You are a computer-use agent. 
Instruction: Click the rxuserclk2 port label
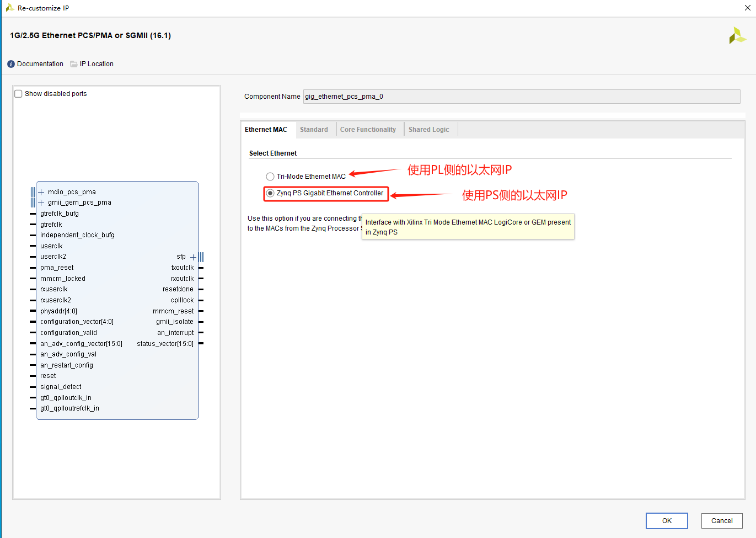coord(56,300)
